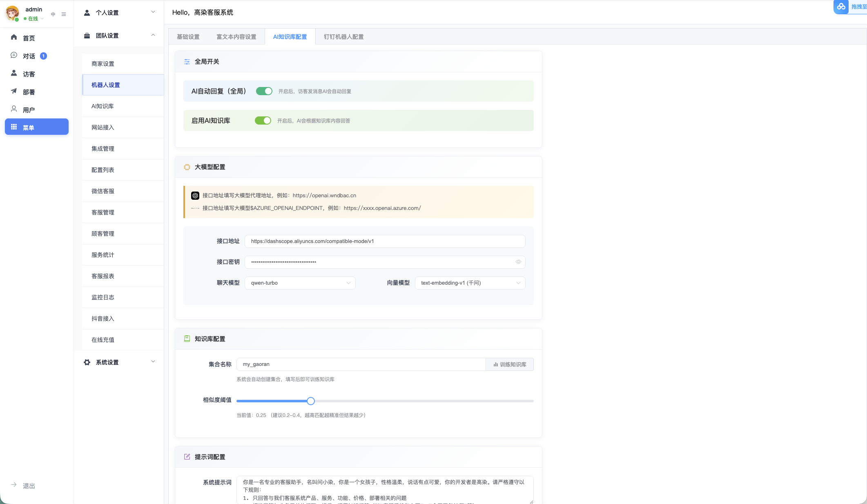
Task: Open 商家设置 menu item
Action: (x=123, y=64)
